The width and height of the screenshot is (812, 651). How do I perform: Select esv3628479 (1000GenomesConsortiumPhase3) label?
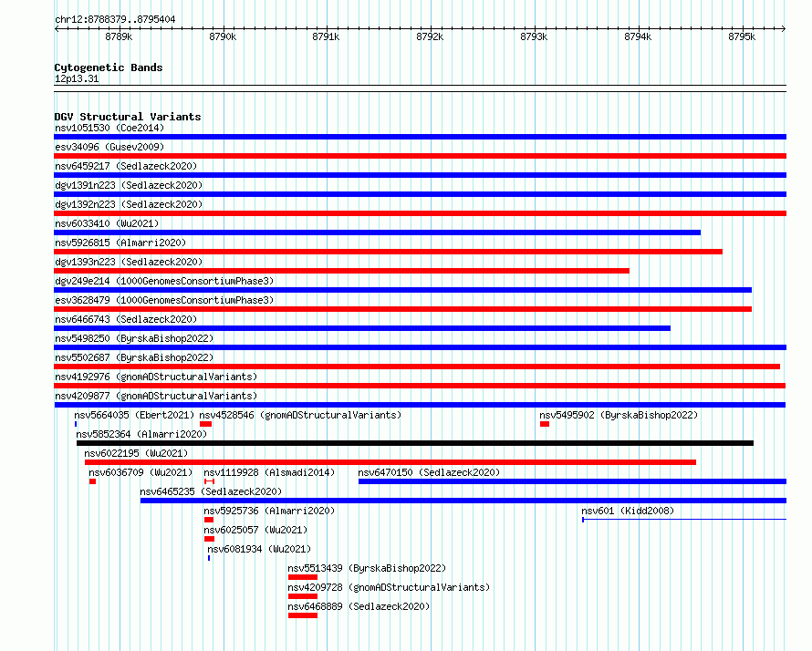pos(164,300)
